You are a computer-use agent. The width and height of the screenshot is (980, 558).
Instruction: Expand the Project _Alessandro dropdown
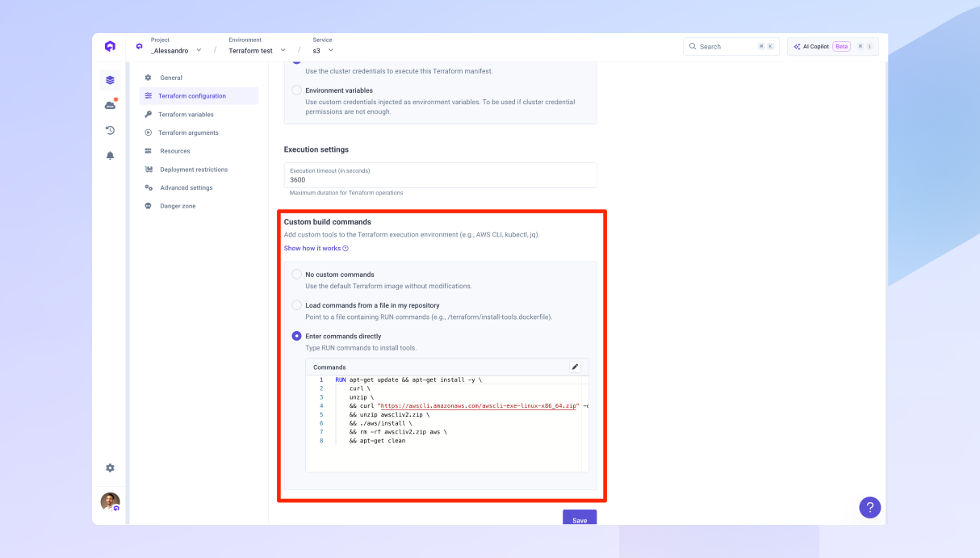(x=176, y=50)
